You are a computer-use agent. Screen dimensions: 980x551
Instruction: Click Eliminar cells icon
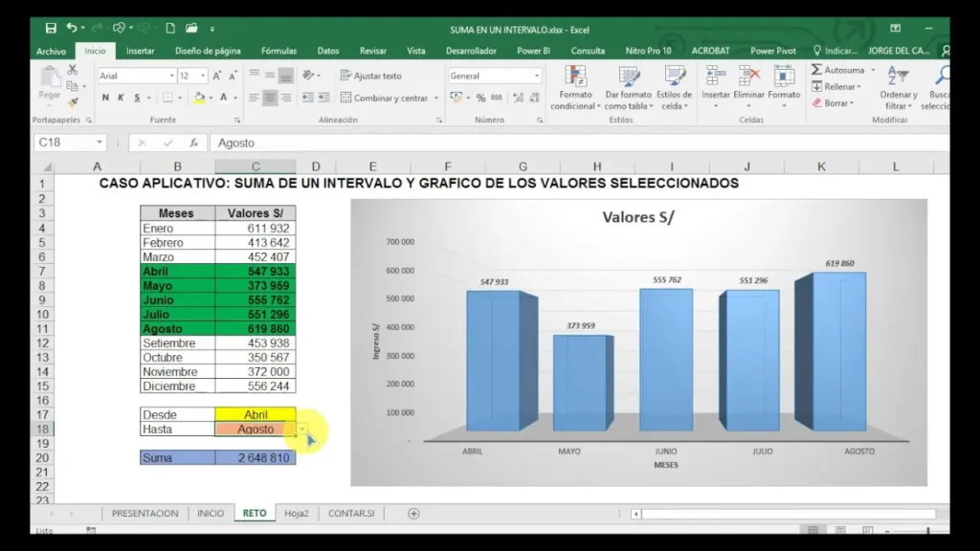749,77
